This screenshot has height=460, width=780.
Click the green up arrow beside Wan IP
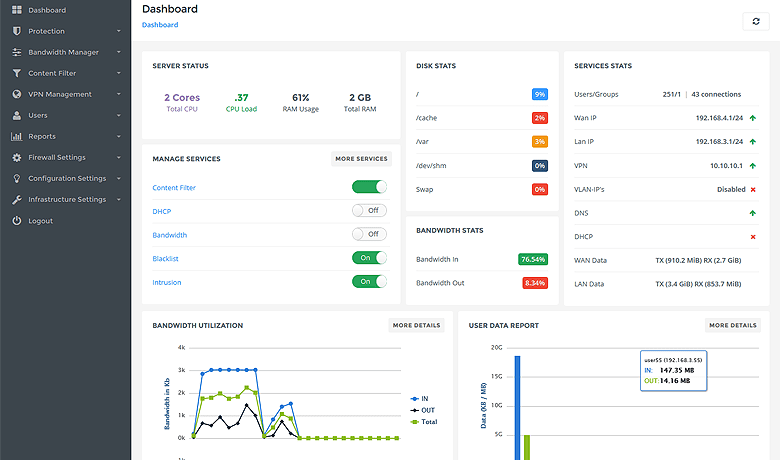click(753, 118)
